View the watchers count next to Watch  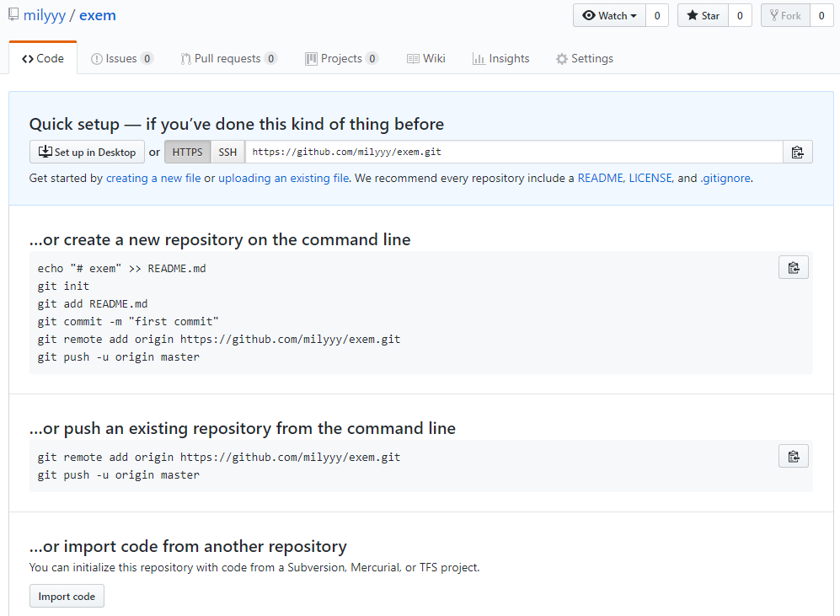click(657, 15)
